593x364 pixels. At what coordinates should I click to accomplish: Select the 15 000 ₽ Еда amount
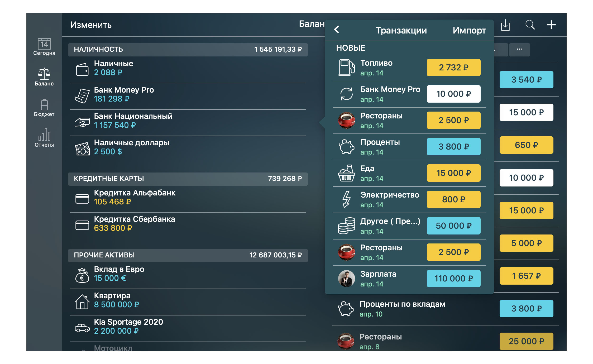pos(453,173)
